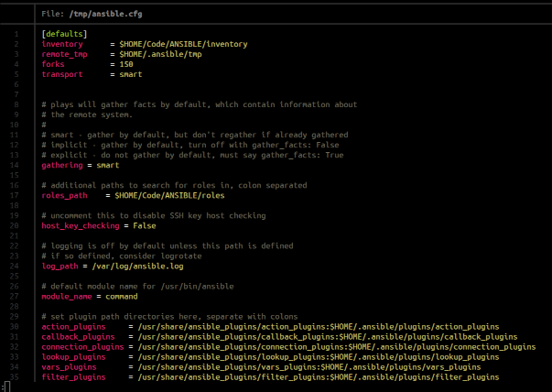This screenshot has width=552, height=392.
Task: Click comment '# set plugin path directories here'
Action: pos(169,317)
